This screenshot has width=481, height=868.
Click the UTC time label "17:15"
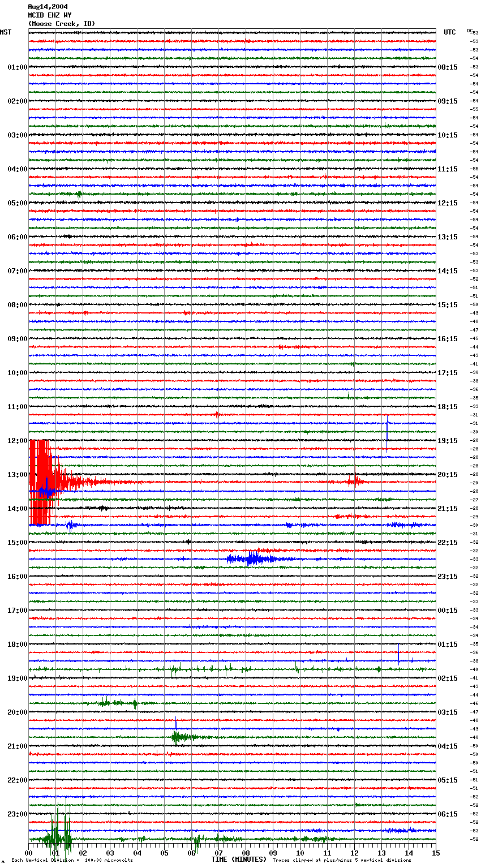448,373
